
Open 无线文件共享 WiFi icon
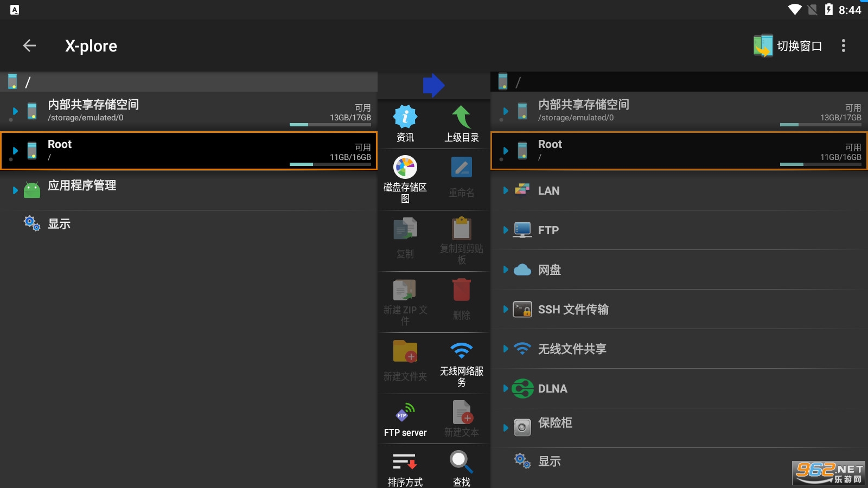coord(522,349)
